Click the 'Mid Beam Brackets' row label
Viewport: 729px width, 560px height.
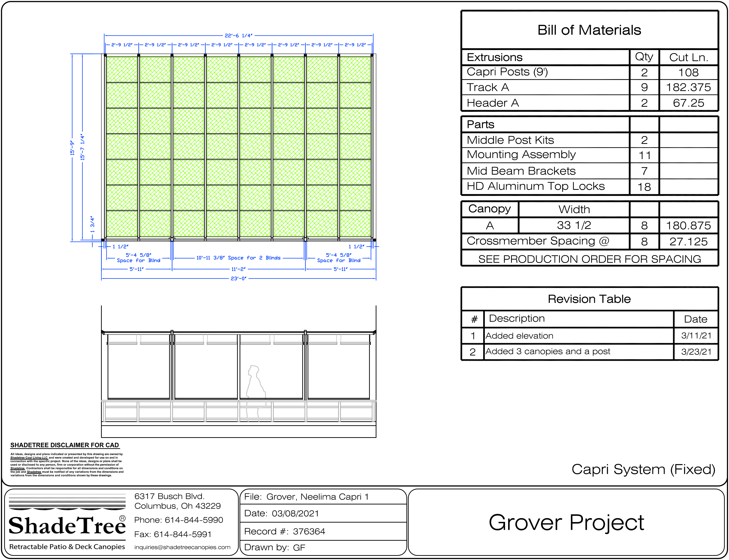tap(521, 171)
